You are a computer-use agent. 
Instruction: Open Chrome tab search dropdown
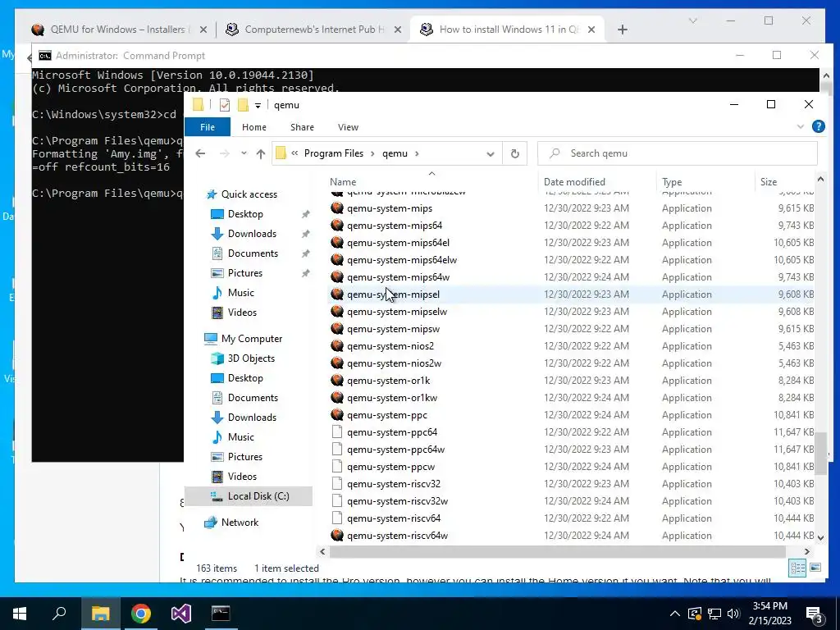692,21
